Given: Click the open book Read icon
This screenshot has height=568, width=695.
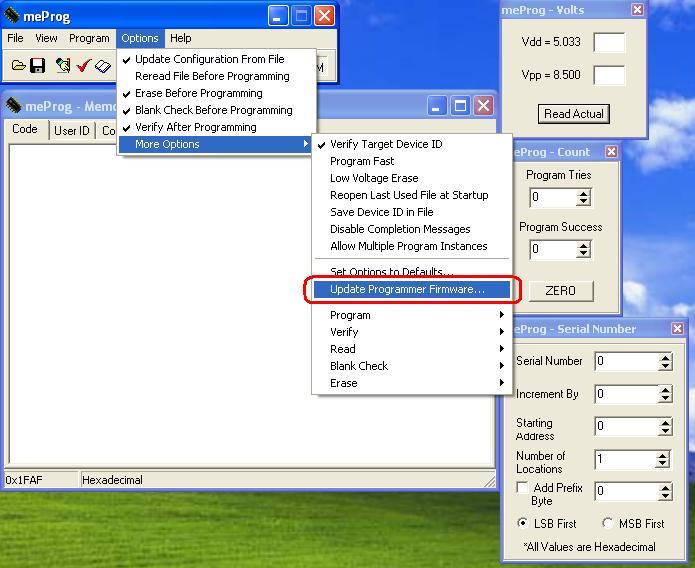Looking at the screenshot, I should [102, 66].
